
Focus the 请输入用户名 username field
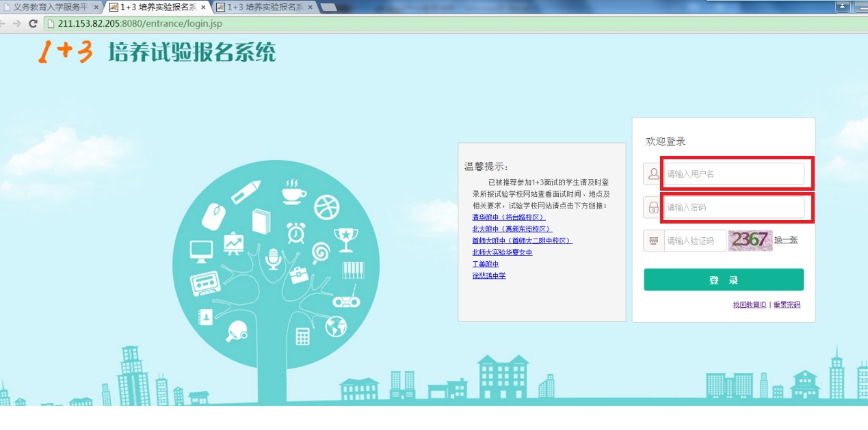tap(733, 174)
